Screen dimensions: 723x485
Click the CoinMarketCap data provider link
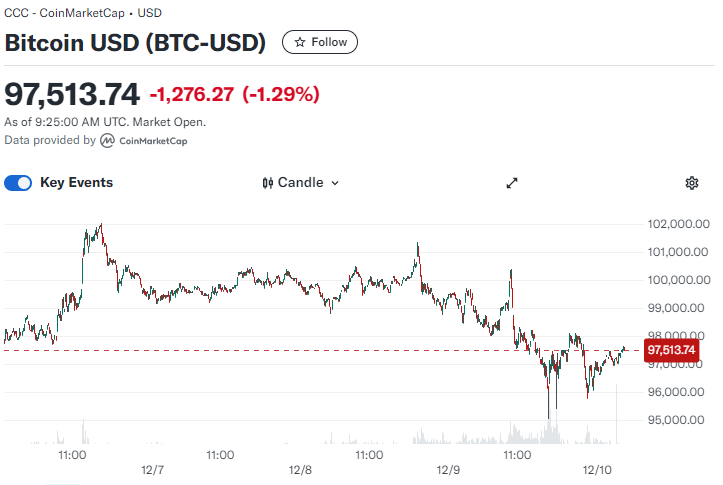(144, 141)
